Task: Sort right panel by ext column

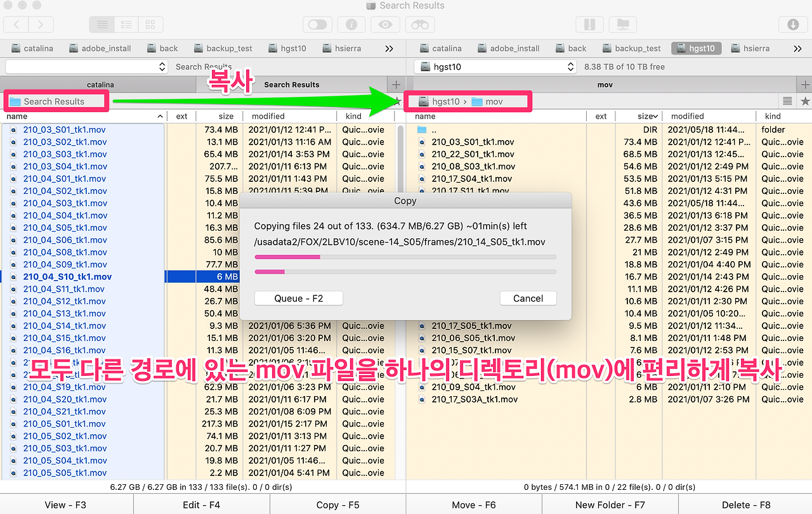Action: [601, 116]
